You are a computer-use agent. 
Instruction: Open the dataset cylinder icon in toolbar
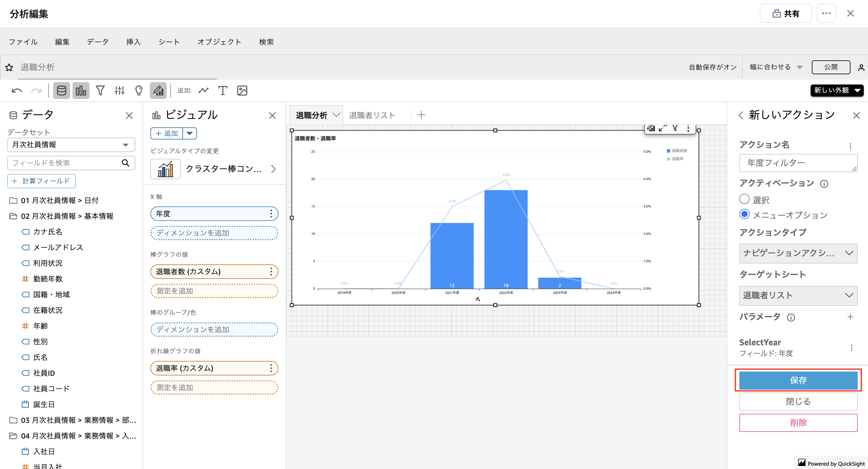61,91
